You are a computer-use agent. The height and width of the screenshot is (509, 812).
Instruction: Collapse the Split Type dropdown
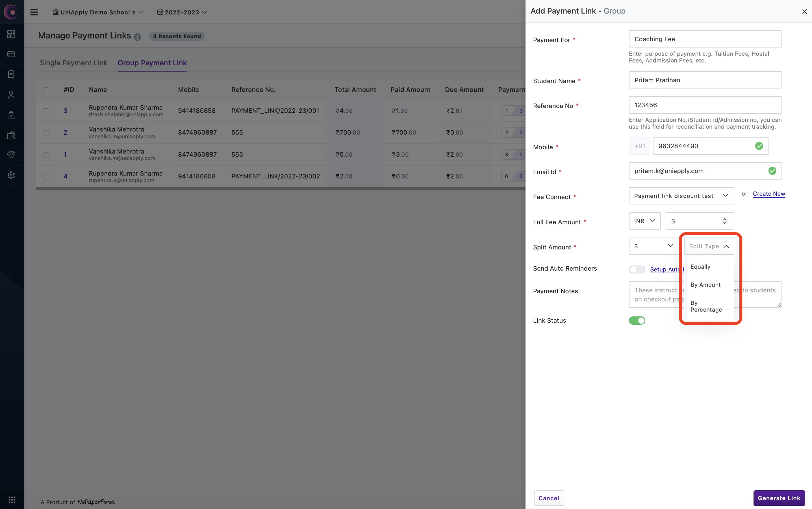point(709,246)
